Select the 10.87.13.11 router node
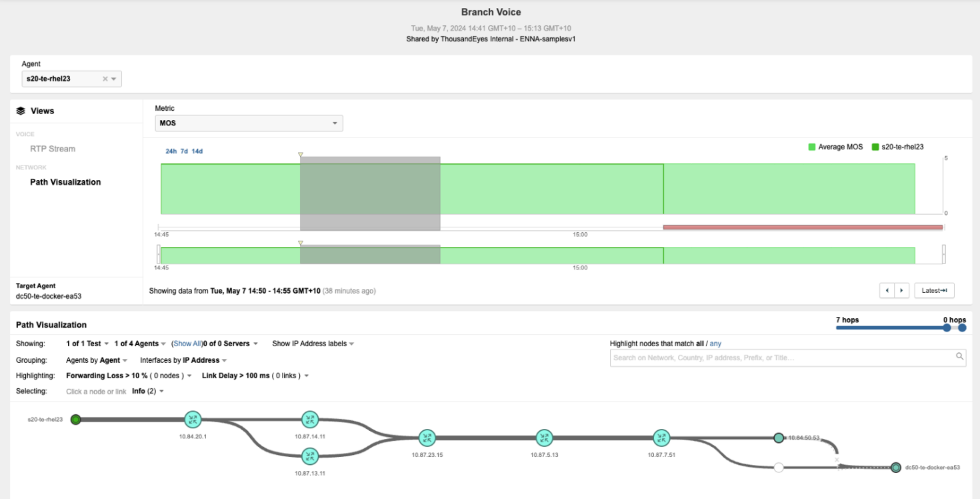The width and height of the screenshot is (980, 499). point(309,456)
